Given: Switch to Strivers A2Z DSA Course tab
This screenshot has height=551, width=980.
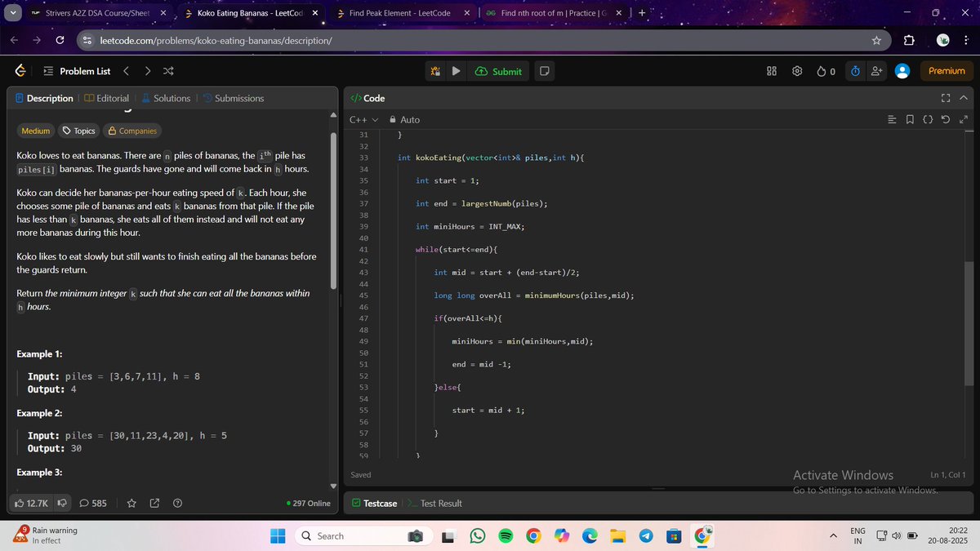Looking at the screenshot, I should click(x=98, y=14).
